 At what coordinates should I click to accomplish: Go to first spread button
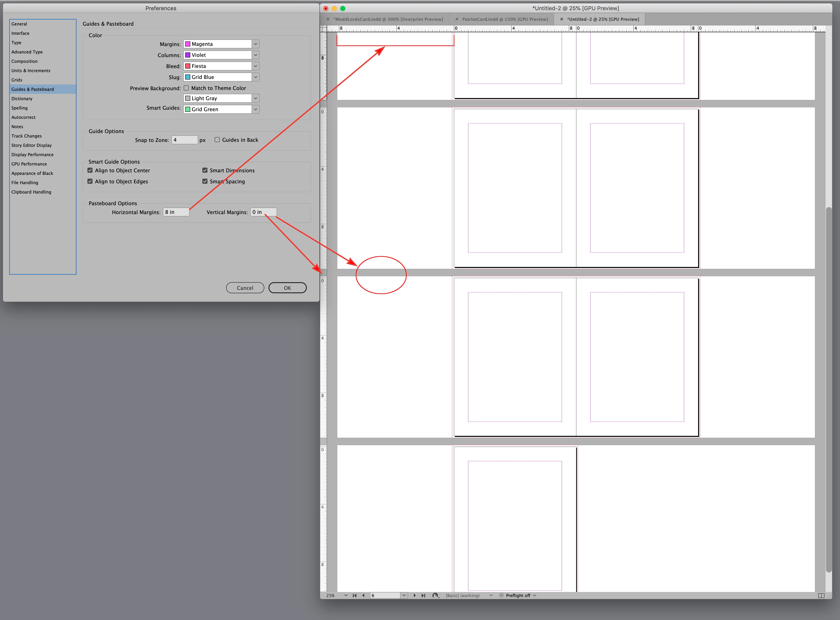click(354, 595)
